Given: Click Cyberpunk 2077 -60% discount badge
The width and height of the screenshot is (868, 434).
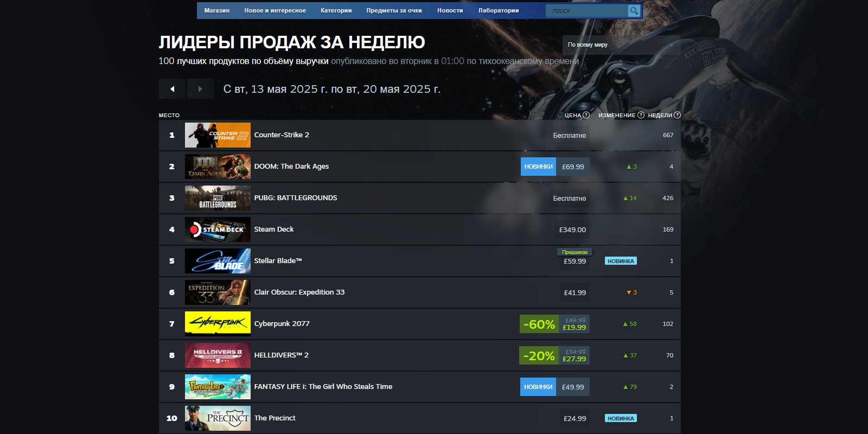Looking at the screenshot, I should click(539, 324).
